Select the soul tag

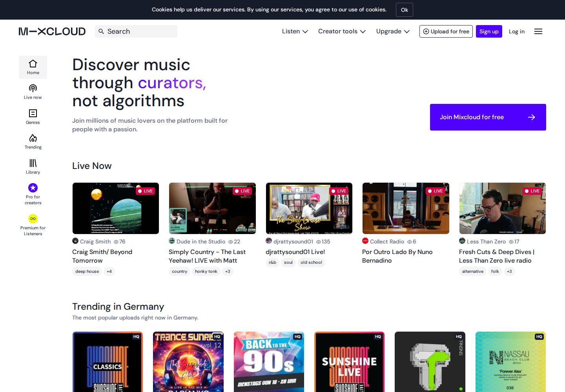click(x=288, y=263)
